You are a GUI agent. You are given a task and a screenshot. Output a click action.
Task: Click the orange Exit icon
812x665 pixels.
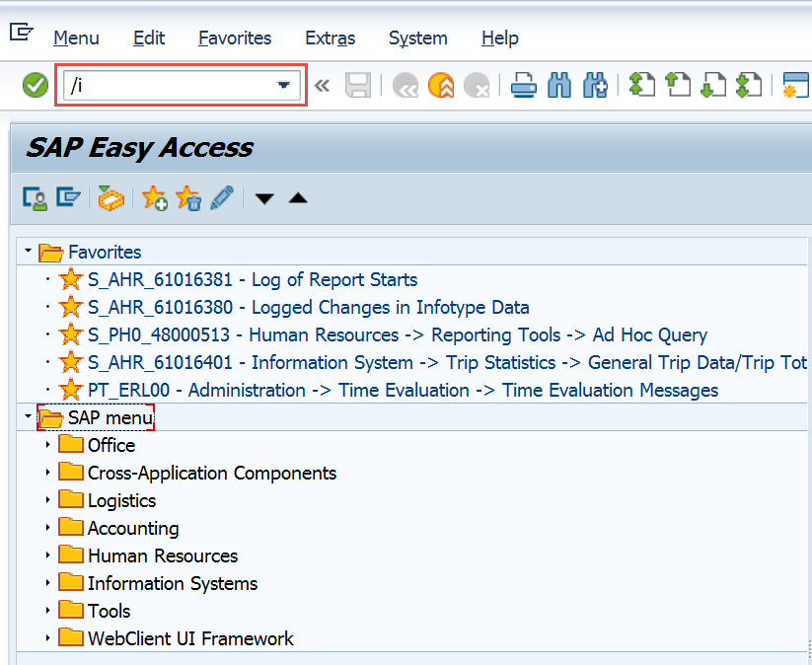441,85
